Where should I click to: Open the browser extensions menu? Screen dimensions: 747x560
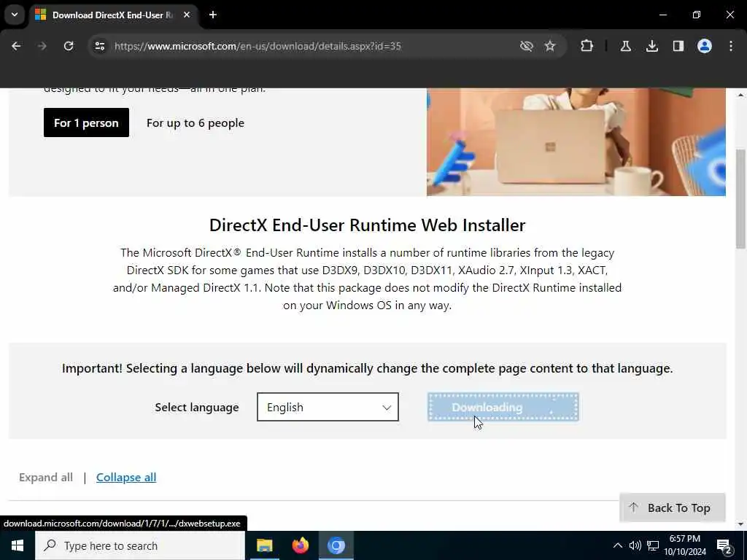(587, 46)
